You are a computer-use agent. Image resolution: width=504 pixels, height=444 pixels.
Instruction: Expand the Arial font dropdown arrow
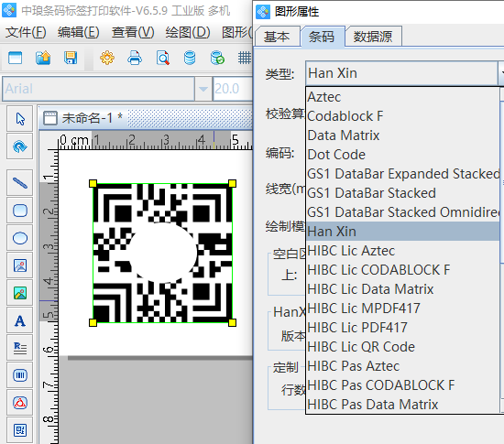(x=203, y=89)
